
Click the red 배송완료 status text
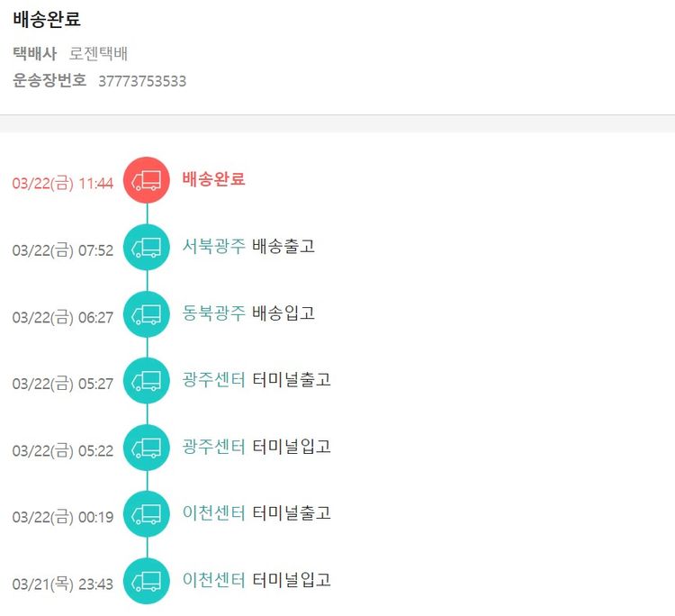(213, 178)
